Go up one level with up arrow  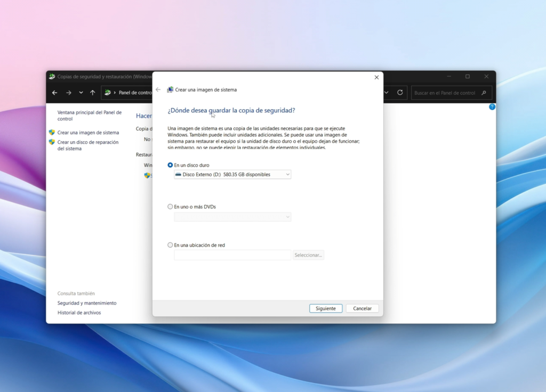(93, 93)
